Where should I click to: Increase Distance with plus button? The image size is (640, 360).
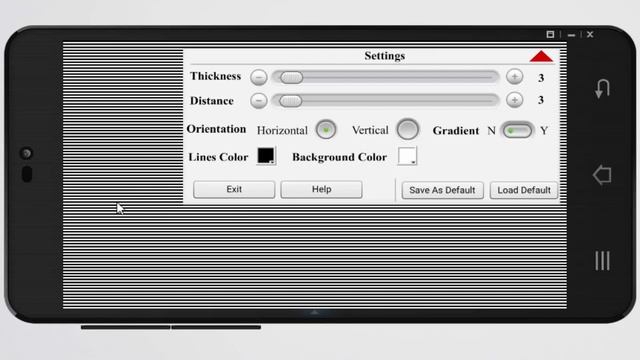(514, 100)
